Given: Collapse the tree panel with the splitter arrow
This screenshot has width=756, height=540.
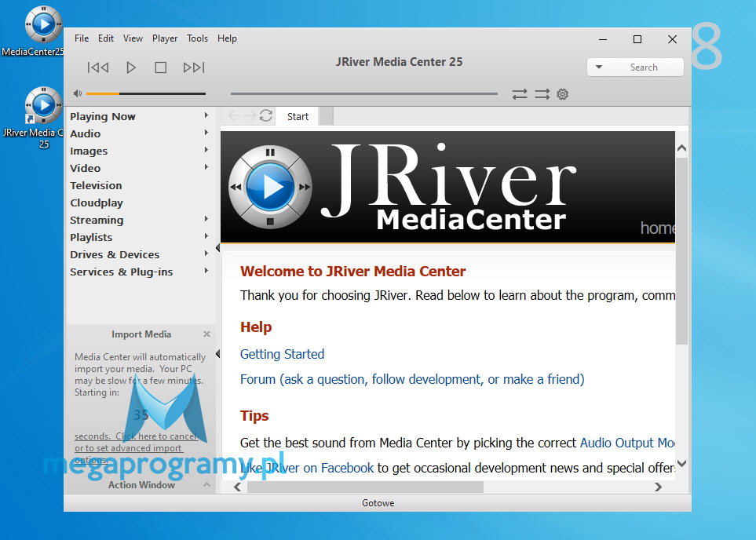Looking at the screenshot, I should click(218, 248).
